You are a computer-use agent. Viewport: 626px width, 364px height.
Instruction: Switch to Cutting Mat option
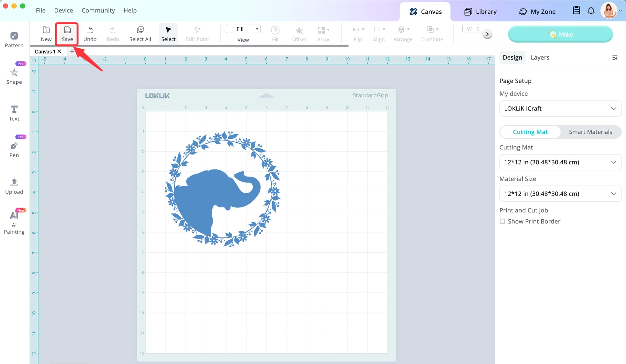(530, 132)
